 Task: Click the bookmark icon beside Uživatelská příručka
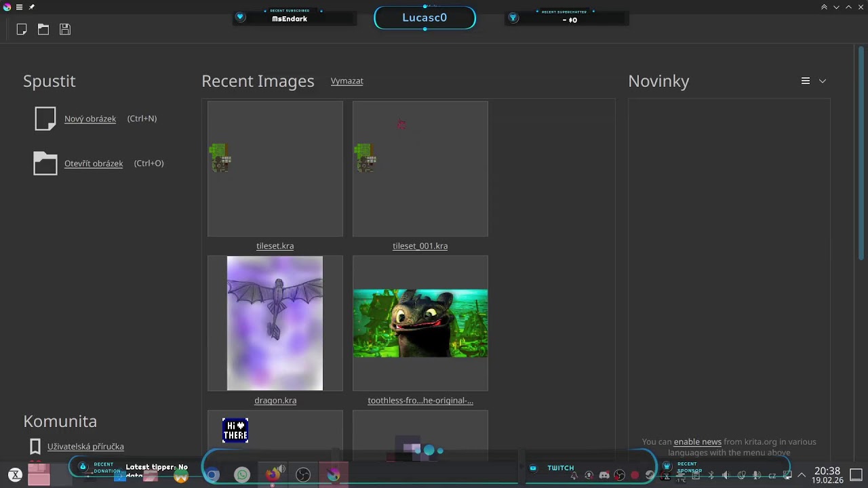tap(35, 447)
